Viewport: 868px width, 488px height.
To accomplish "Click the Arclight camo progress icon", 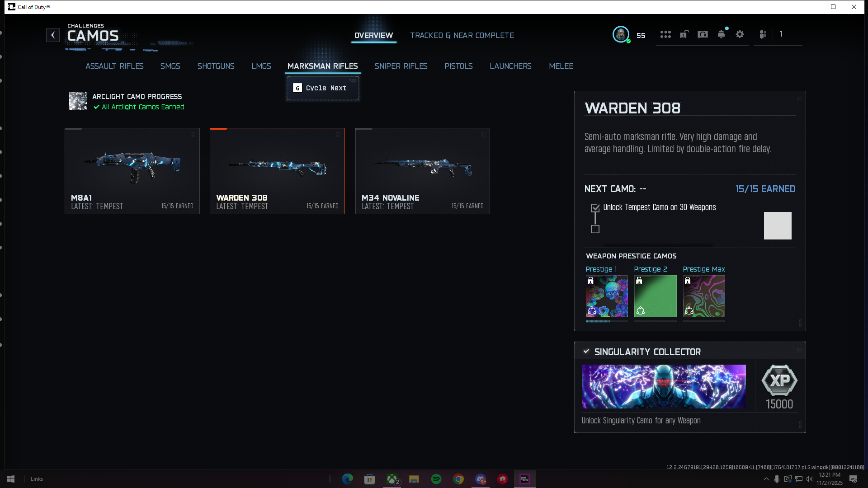I will [x=78, y=101].
